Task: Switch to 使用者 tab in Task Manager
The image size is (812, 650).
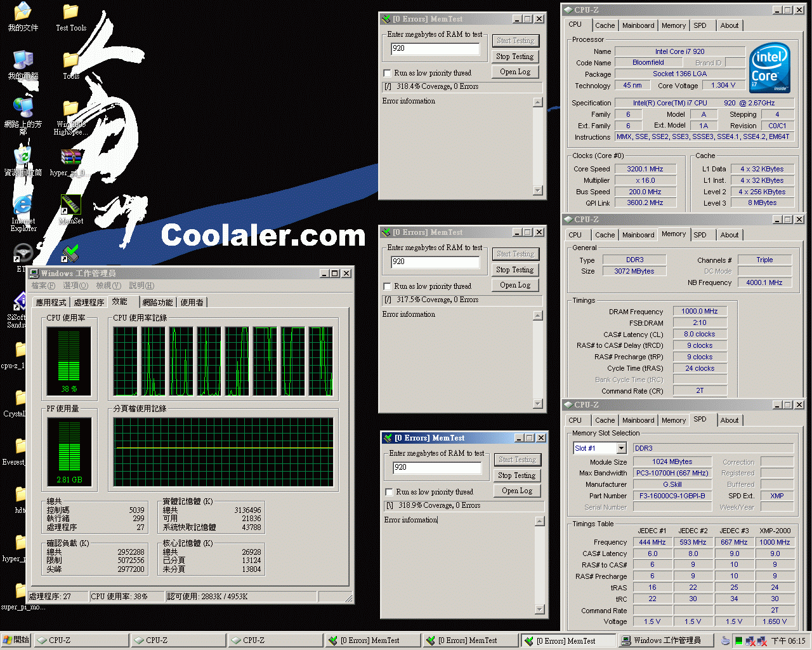Action: click(x=192, y=303)
